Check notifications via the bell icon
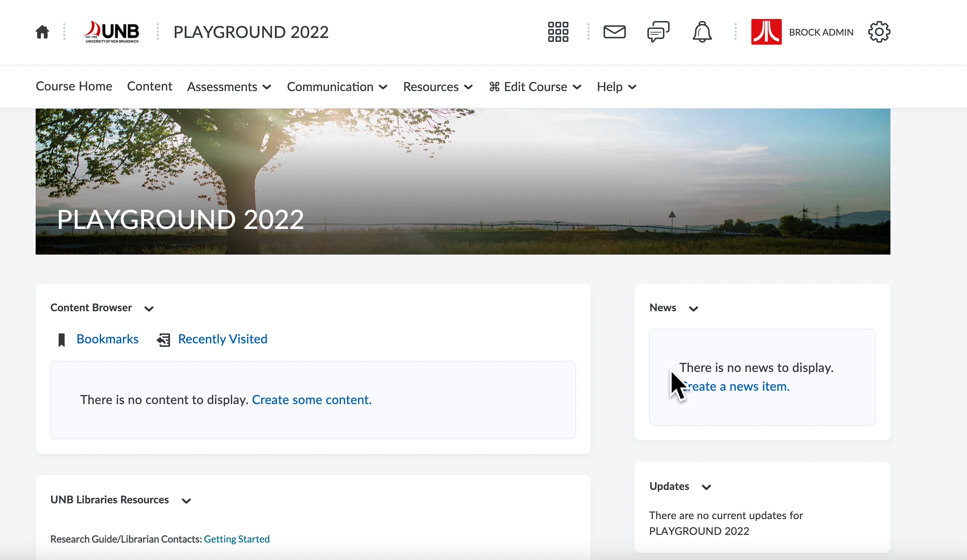This screenshot has width=967, height=560. (x=702, y=32)
